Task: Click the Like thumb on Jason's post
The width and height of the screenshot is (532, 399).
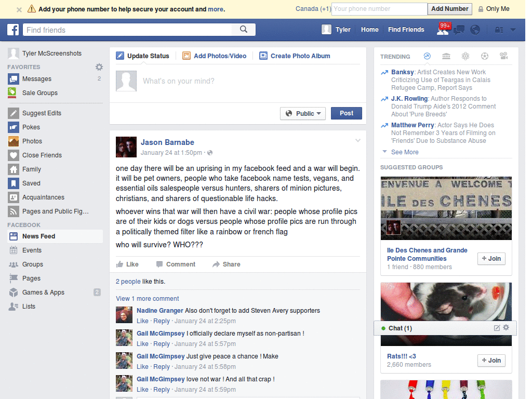Action: tap(127, 264)
